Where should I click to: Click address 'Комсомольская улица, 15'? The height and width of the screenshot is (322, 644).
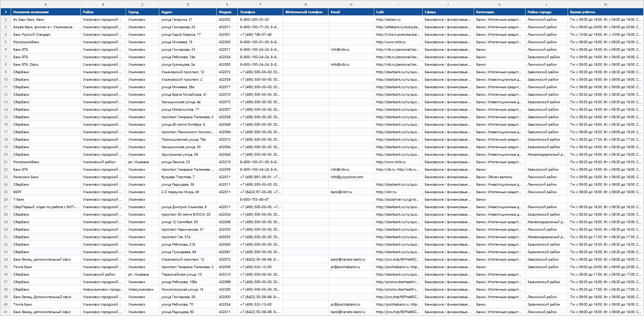point(188,290)
